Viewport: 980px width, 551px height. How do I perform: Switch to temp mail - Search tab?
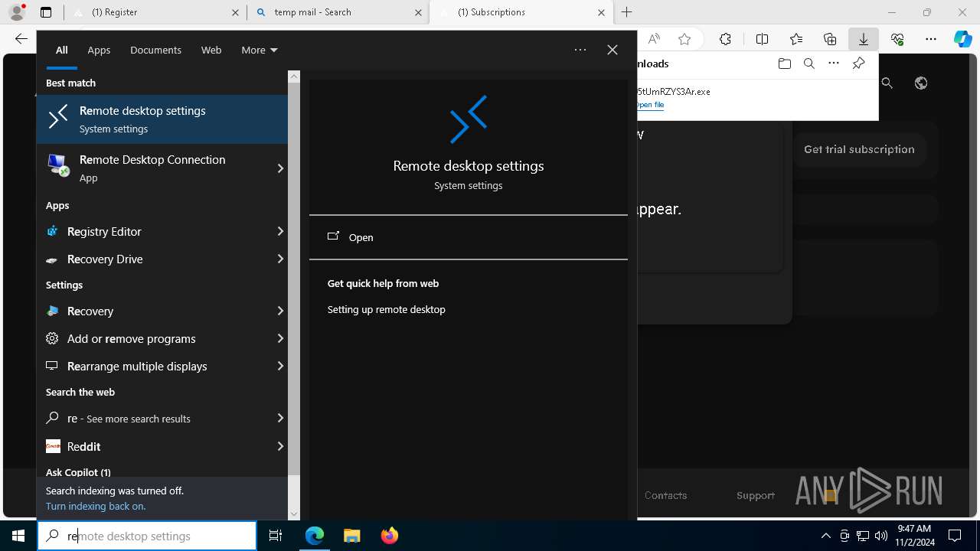tap(338, 12)
